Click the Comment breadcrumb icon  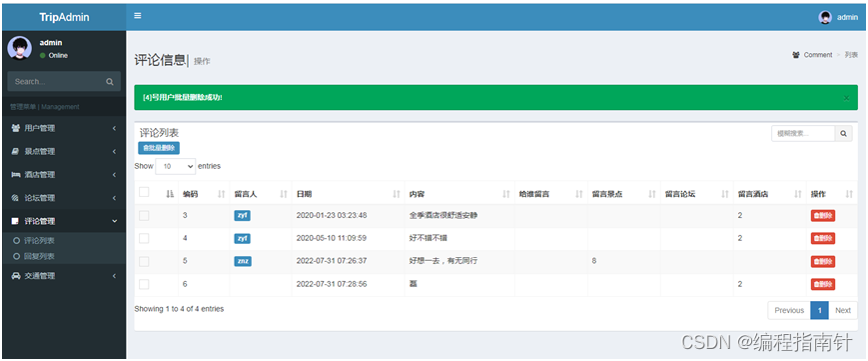click(x=796, y=55)
